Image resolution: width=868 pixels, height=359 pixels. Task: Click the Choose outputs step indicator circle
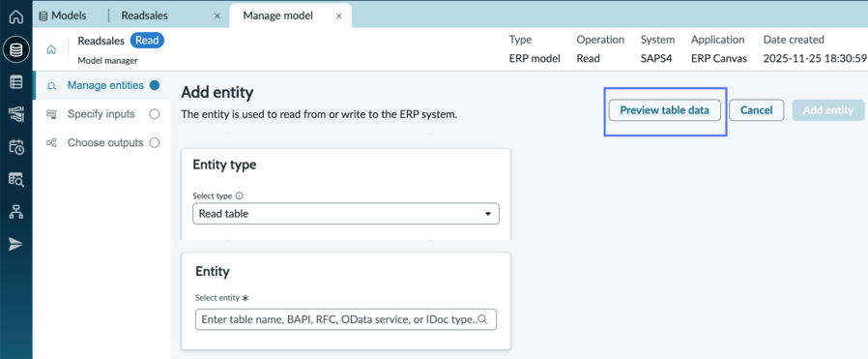[x=155, y=143]
